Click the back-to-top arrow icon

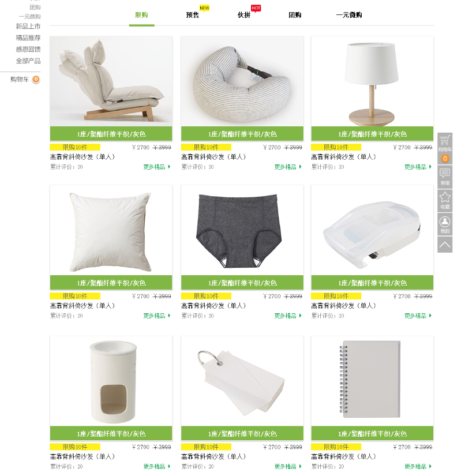coord(445,245)
